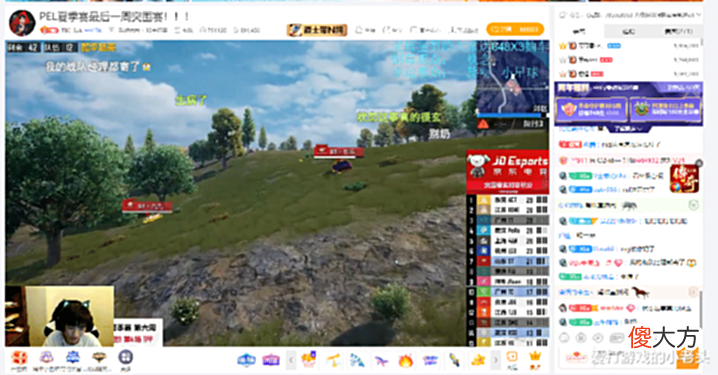Image resolution: width=718 pixels, height=375 pixels.
Task: Click the fourth header icon left of subscribe
Action: [x=464, y=30]
